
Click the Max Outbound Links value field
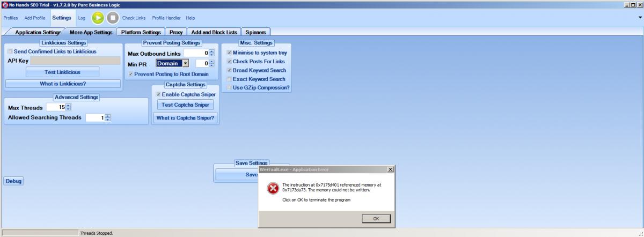click(196, 53)
